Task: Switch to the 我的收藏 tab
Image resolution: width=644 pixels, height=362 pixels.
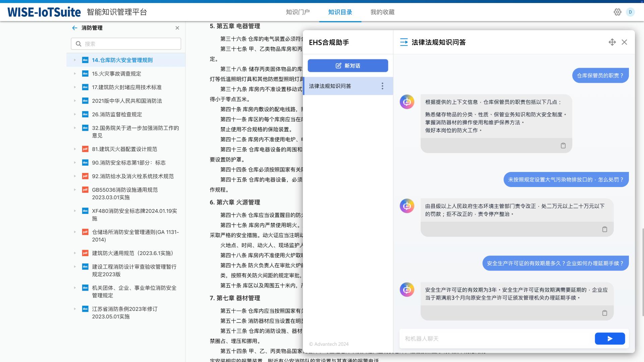Action: [x=382, y=12]
